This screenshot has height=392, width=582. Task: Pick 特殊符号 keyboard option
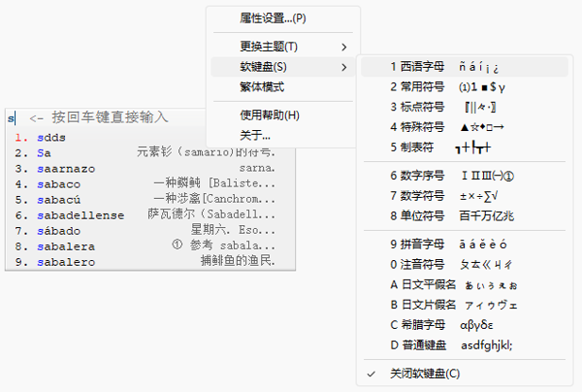[417, 126]
